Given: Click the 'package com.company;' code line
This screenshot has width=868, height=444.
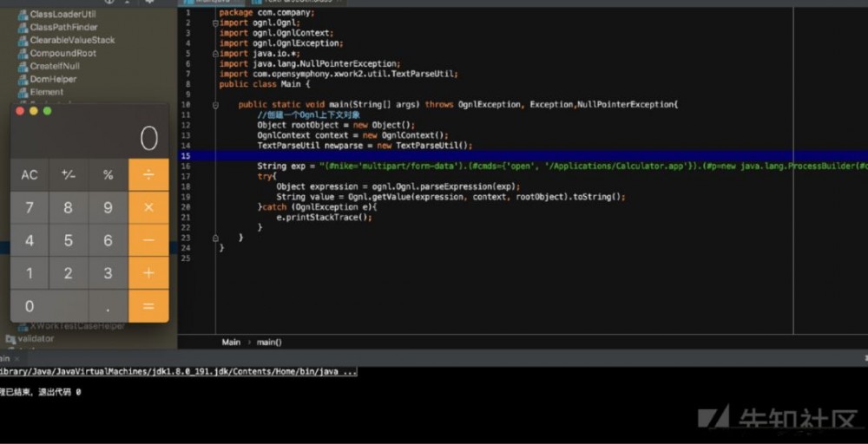Looking at the screenshot, I should (x=266, y=13).
